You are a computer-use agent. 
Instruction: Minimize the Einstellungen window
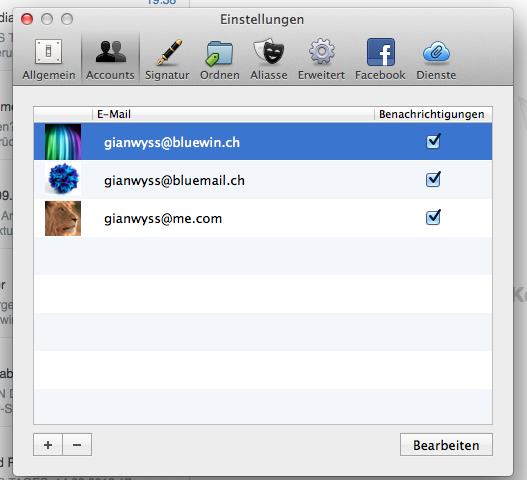[47, 19]
